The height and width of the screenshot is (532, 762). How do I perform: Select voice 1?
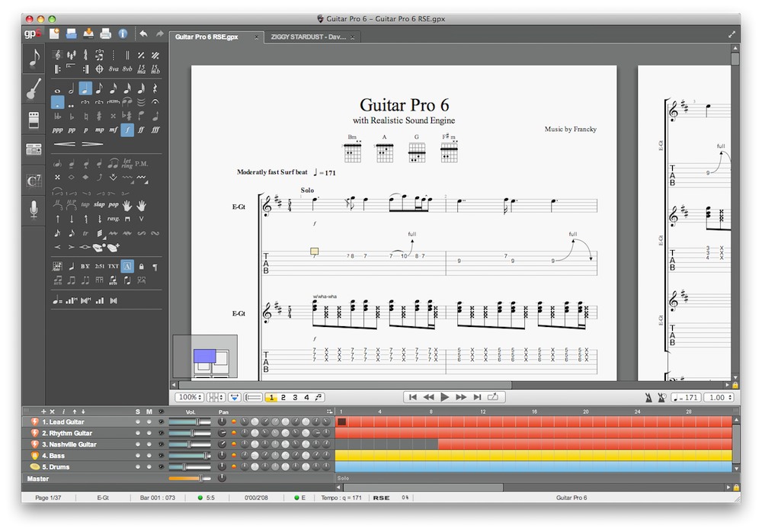pos(271,397)
